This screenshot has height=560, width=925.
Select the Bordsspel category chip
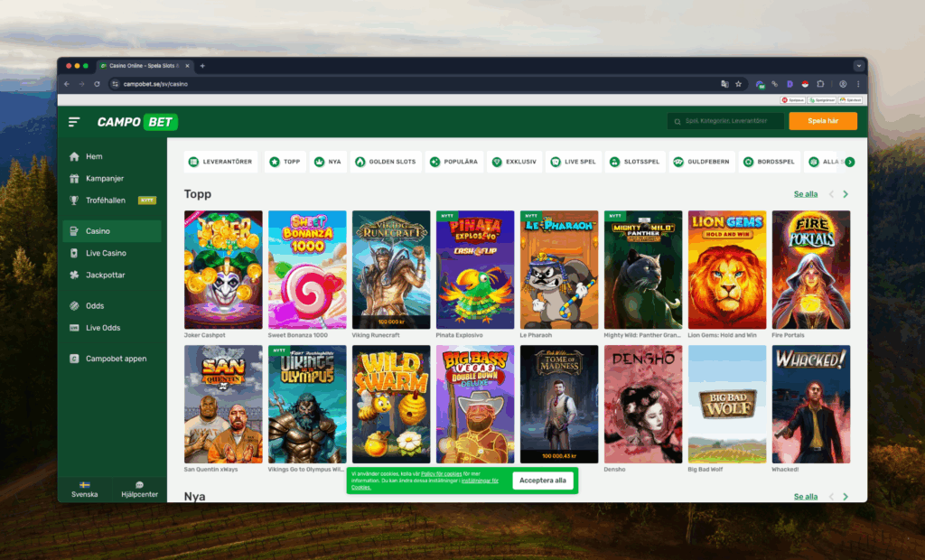770,162
